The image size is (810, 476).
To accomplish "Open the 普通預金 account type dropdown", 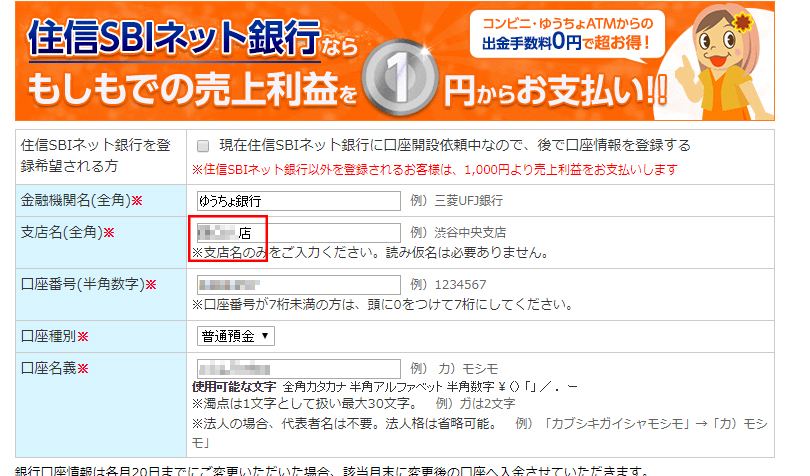I will click(x=236, y=336).
